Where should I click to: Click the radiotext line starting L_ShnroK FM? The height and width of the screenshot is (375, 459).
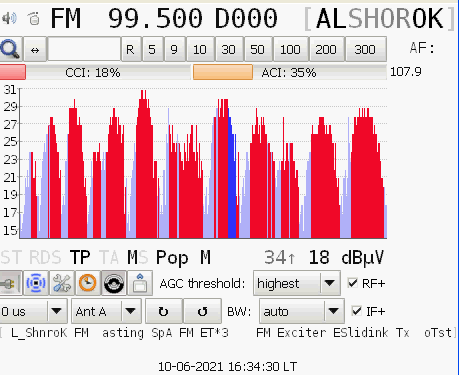pyautogui.click(x=227, y=333)
